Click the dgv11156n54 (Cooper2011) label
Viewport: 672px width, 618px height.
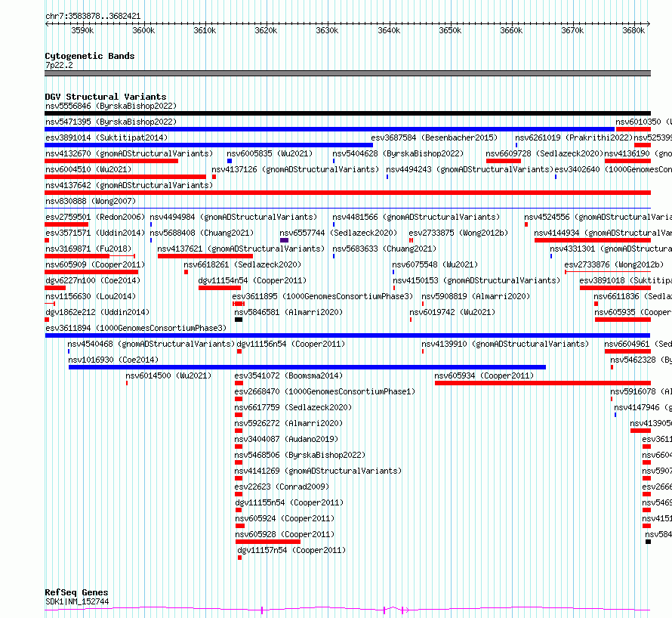pyautogui.click(x=291, y=344)
